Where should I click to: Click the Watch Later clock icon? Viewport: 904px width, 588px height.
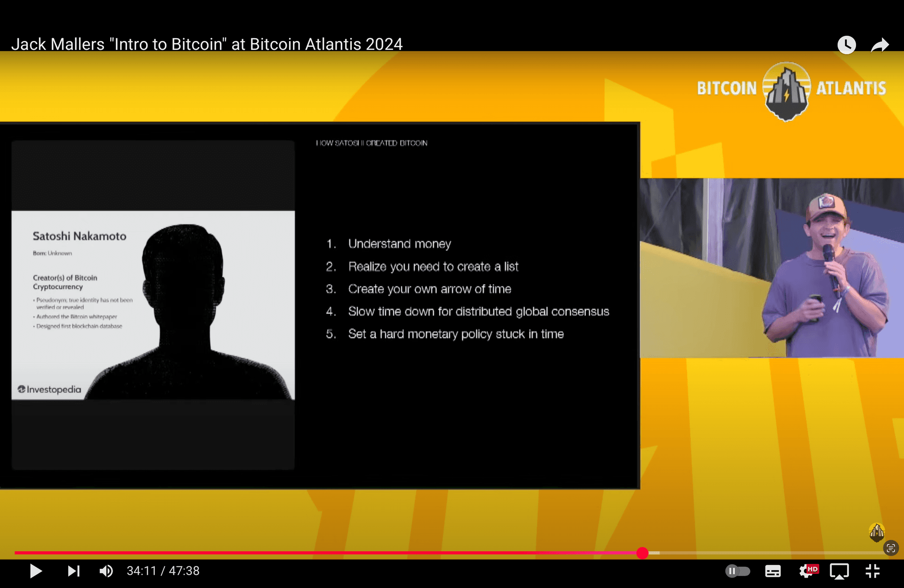pos(846,45)
